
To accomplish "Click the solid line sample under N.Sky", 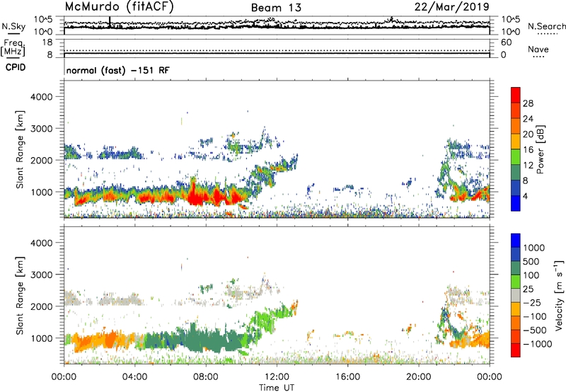I will (x=13, y=34).
